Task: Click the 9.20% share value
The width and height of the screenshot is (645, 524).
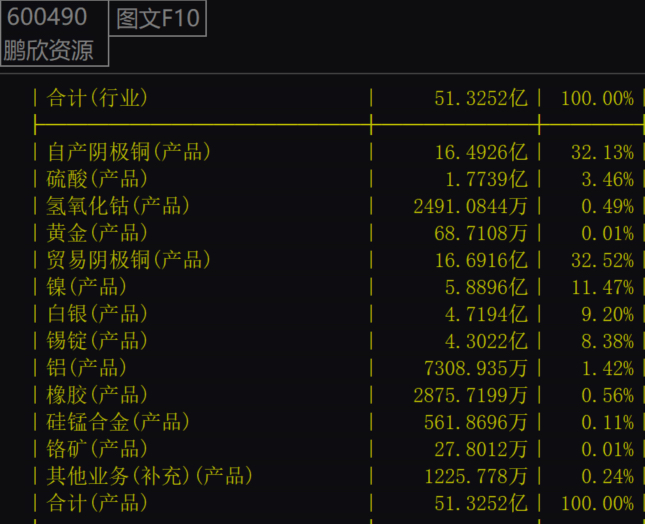Action: tap(608, 315)
